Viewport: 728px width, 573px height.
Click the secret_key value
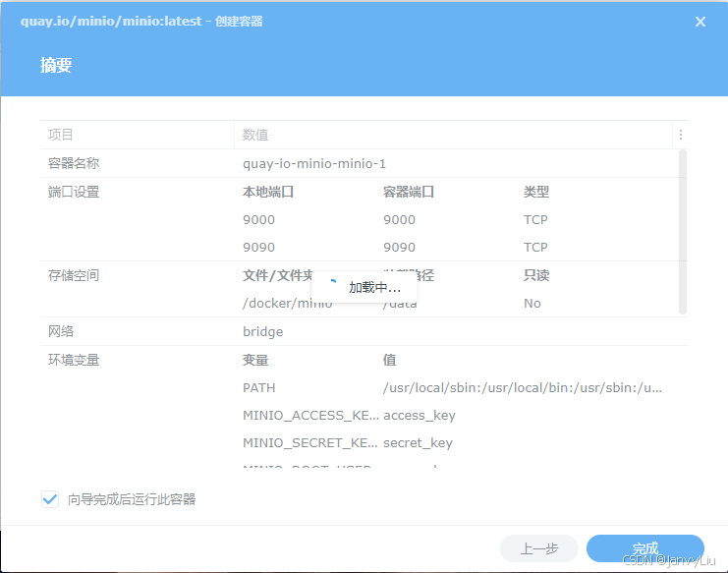pos(418,442)
